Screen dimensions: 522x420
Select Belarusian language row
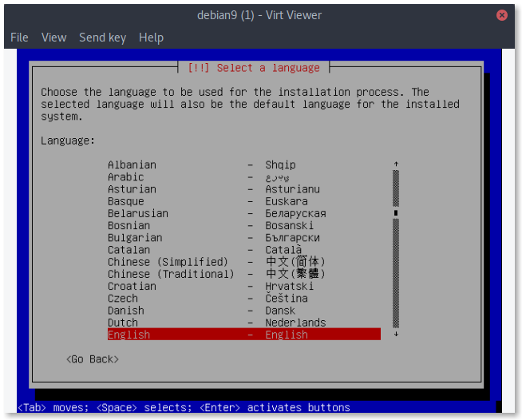[244, 213]
